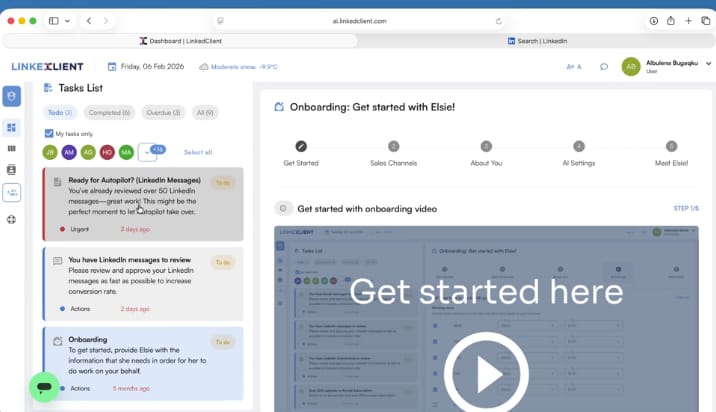This screenshot has width=716, height=412.
Task: Open the chat bubble icon in header
Action: pyautogui.click(x=604, y=67)
